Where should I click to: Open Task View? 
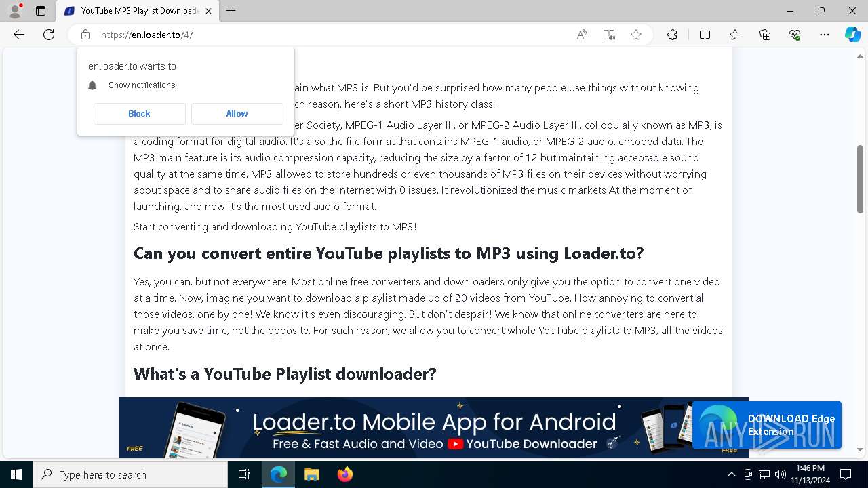[244, 474]
